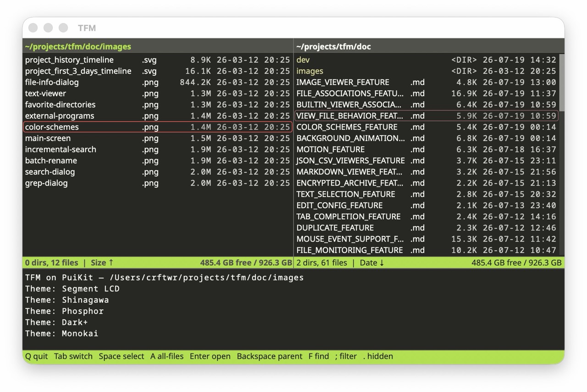Click log line 'Theme: Dark+'
Screen dimensions: 587x392
[x=56, y=322]
